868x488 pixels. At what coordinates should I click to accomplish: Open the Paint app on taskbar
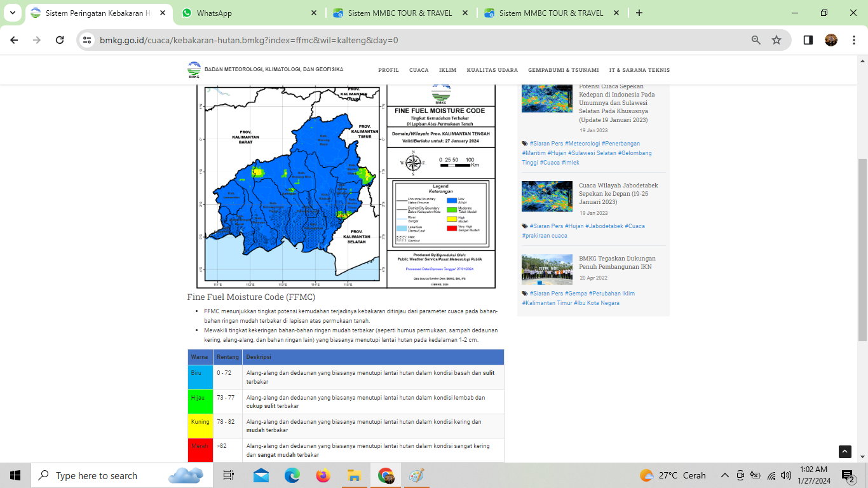coord(416,475)
